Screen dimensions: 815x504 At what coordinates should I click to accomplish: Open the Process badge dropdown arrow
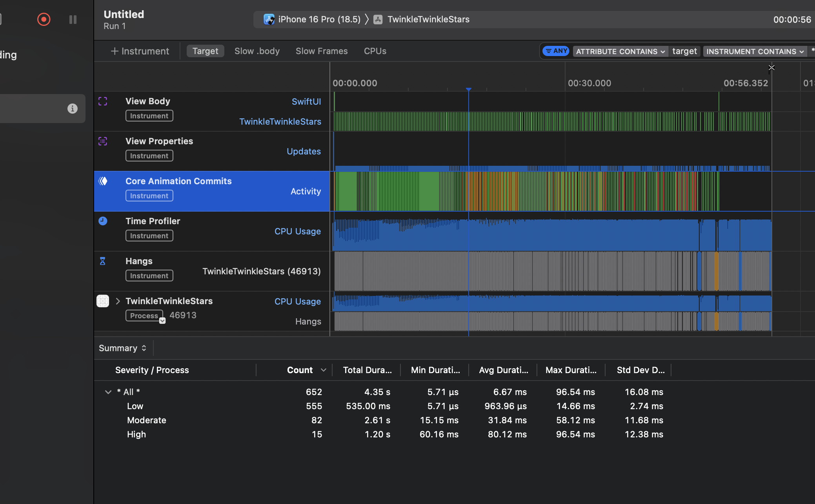pyautogui.click(x=162, y=321)
